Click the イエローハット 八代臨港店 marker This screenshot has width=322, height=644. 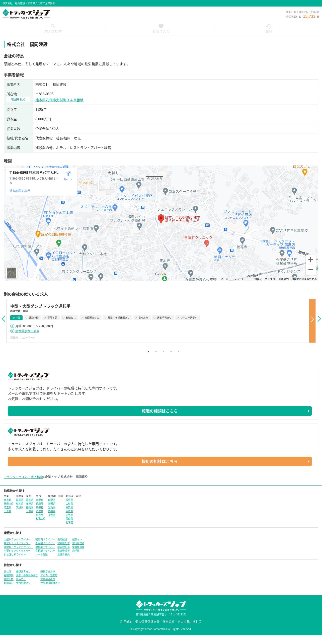[48, 256]
